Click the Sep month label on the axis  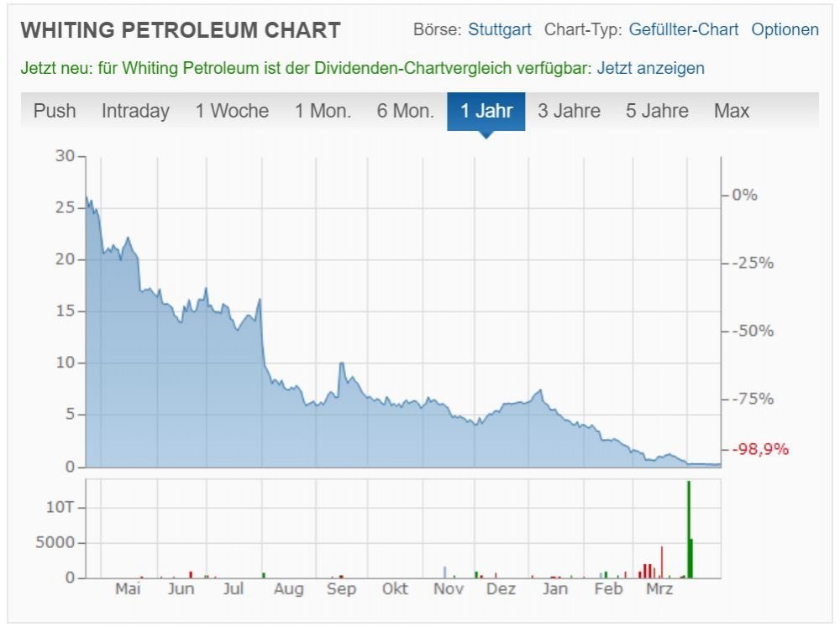tap(341, 589)
